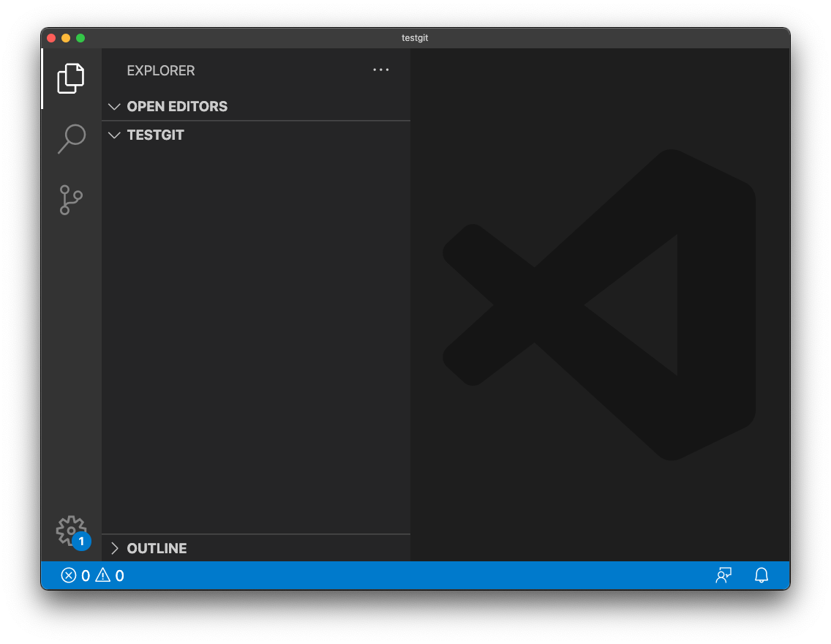Expand the Outline section chevron

(x=114, y=548)
